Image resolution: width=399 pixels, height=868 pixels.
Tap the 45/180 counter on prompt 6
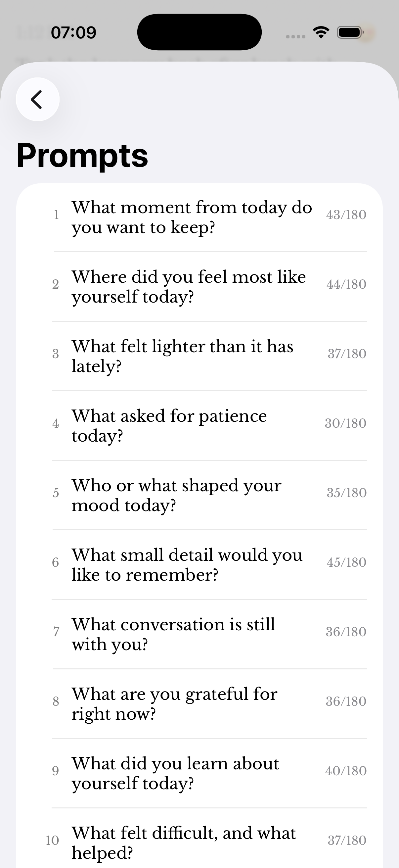click(346, 562)
